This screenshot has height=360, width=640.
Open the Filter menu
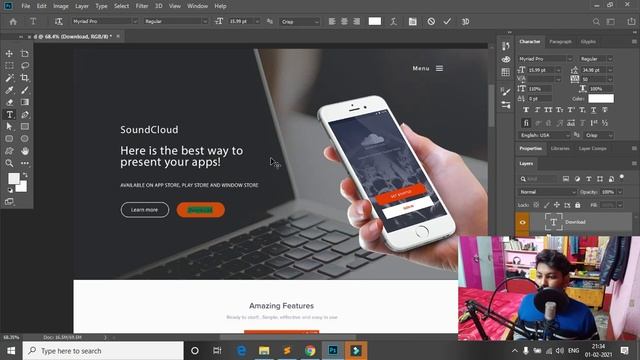142,6
